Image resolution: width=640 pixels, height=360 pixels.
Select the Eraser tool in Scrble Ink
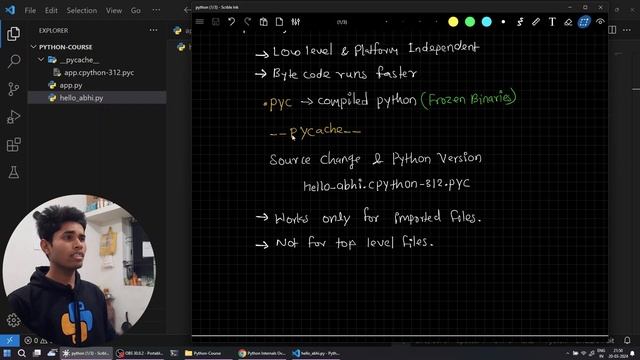click(x=568, y=22)
